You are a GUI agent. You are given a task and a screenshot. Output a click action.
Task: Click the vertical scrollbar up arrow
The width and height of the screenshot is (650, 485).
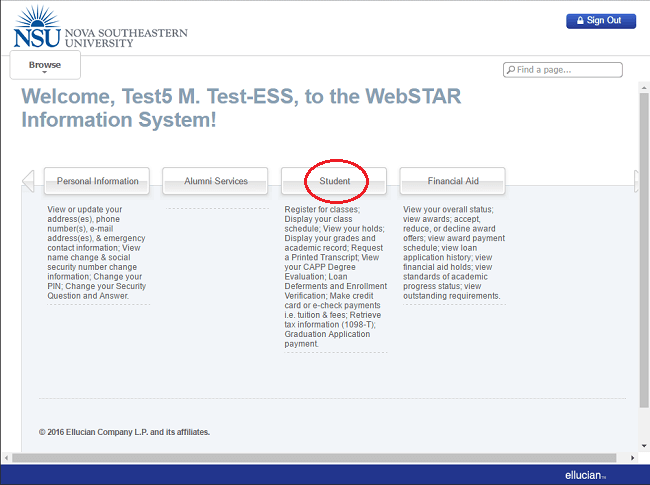coord(644,88)
